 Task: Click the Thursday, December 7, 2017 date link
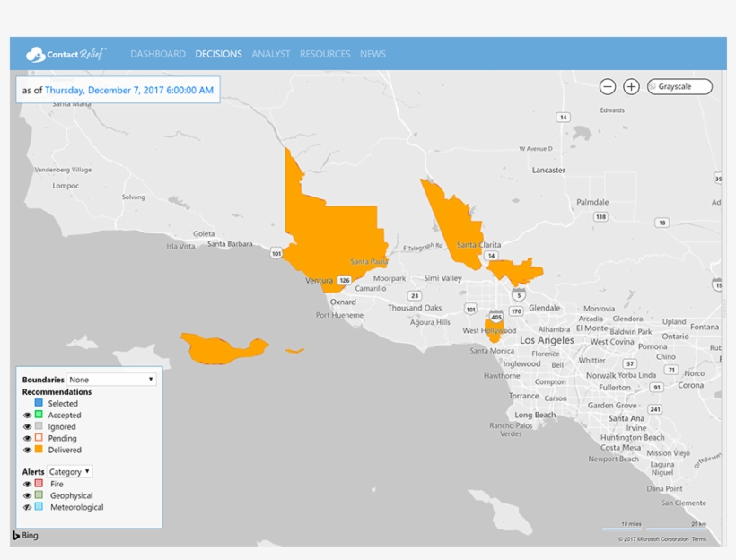tap(129, 90)
